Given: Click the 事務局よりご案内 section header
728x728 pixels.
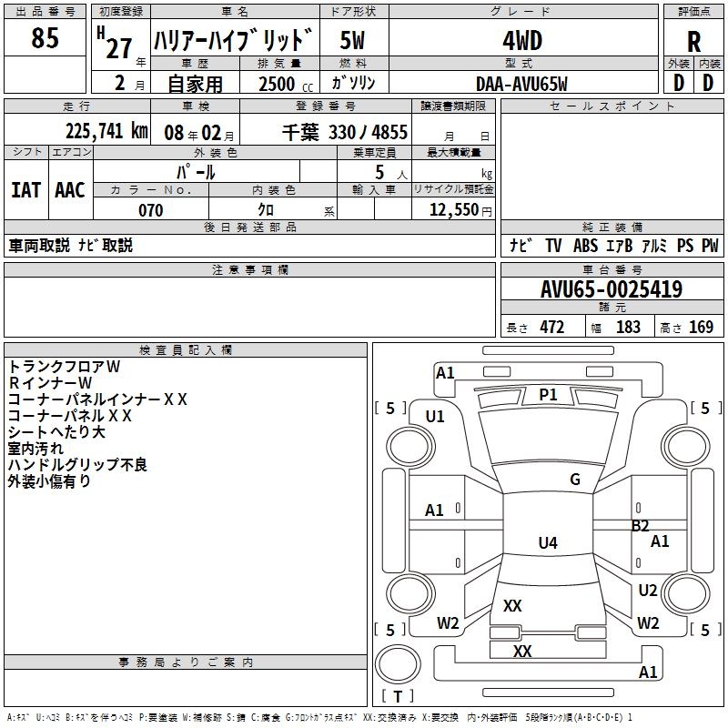Looking at the screenshot, I should point(186,662).
